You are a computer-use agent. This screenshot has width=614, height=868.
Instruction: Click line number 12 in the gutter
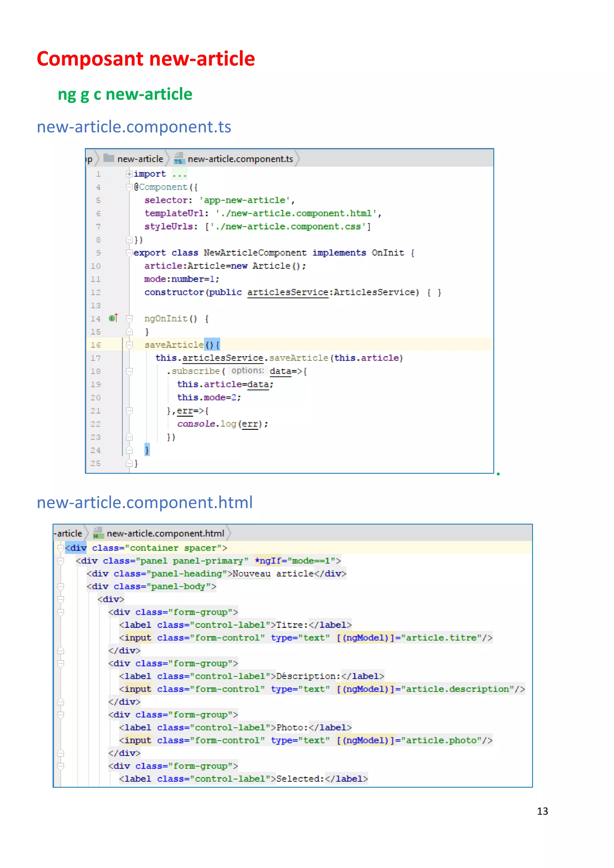96,292
